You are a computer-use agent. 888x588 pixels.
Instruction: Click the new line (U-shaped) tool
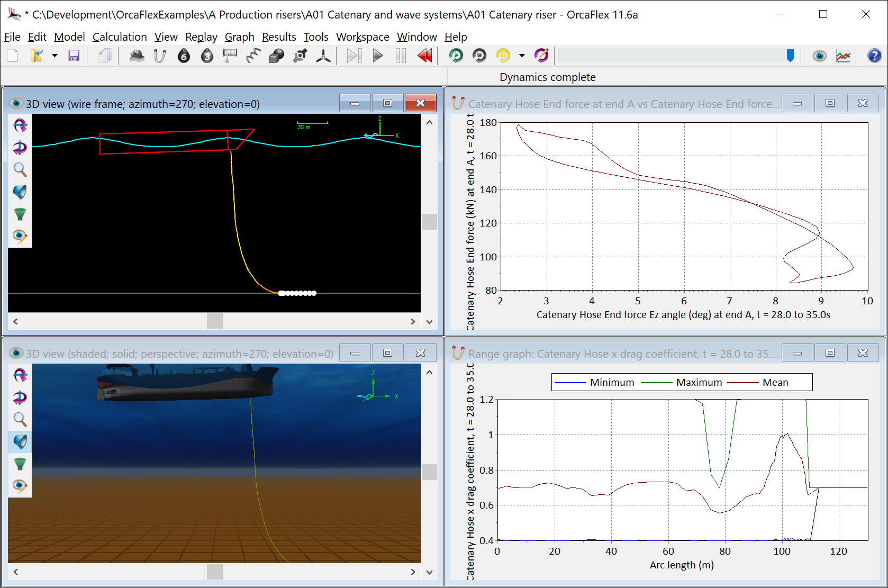160,56
